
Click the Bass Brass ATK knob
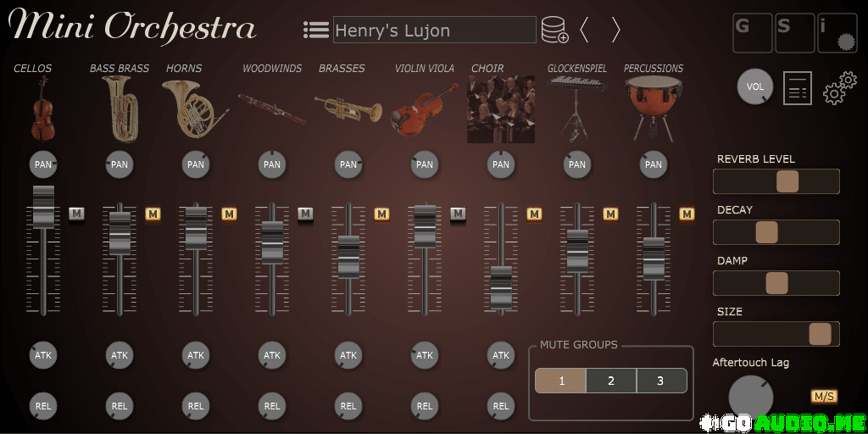tap(120, 355)
